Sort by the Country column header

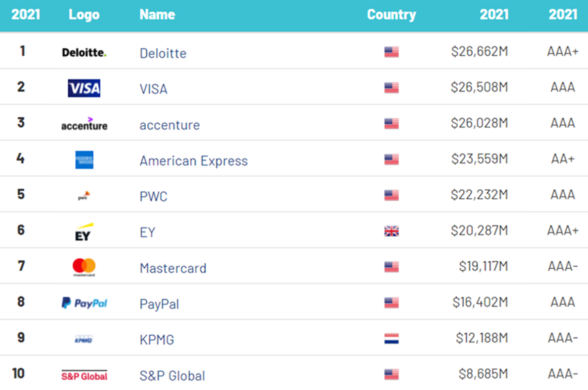(x=392, y=14)
